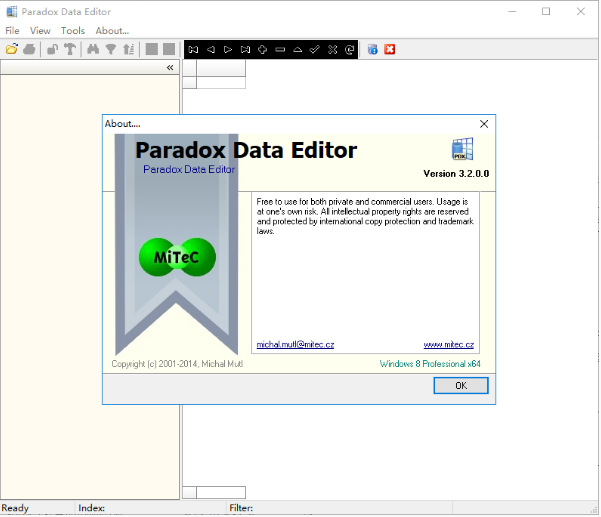The height and width of the screenshot is (517, 601).
Task: Close the About dialog with X
Action: coord(484,124)
